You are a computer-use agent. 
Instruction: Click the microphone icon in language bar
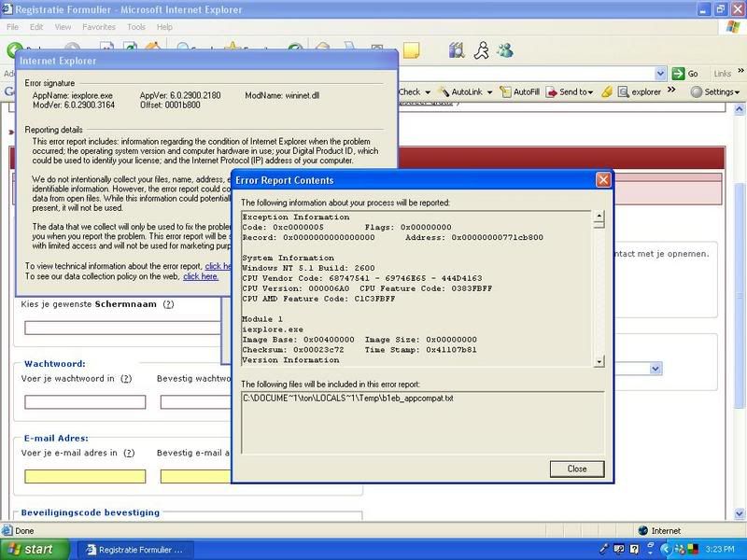604,549
